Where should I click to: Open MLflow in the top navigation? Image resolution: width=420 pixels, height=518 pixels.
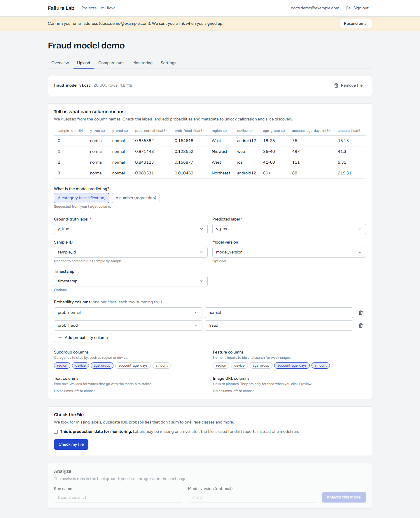[x=108, y=8]
